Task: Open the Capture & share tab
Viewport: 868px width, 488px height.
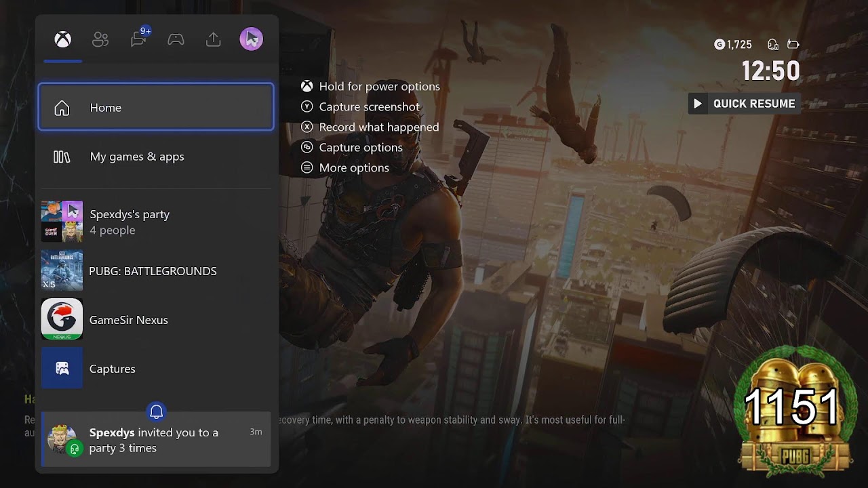Action: pos(214,40)
